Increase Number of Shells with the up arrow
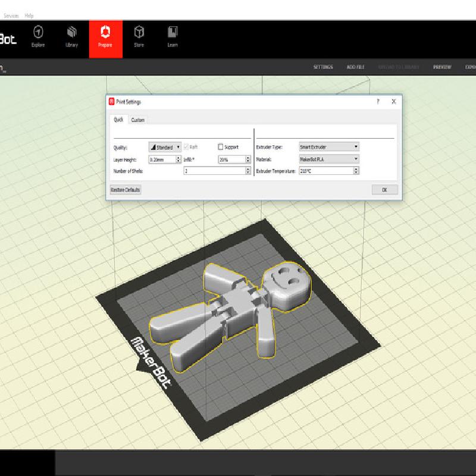The height and width of the screenshot is (476, 476). pos(248,169)
